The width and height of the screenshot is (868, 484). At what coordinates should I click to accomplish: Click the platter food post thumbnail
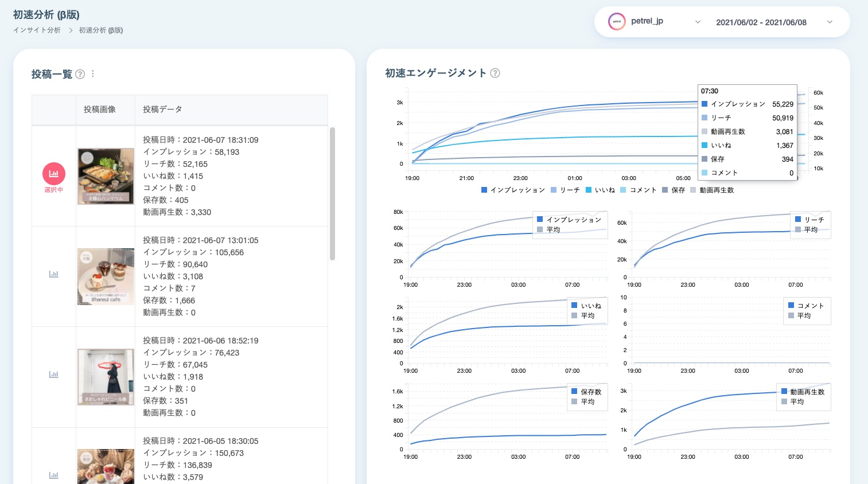pos(106,176)
